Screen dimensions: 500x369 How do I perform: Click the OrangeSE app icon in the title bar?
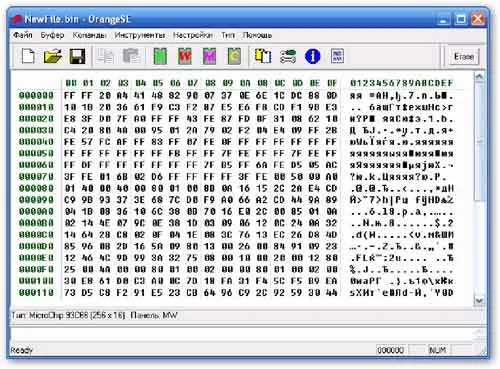(x=16, y=19)
